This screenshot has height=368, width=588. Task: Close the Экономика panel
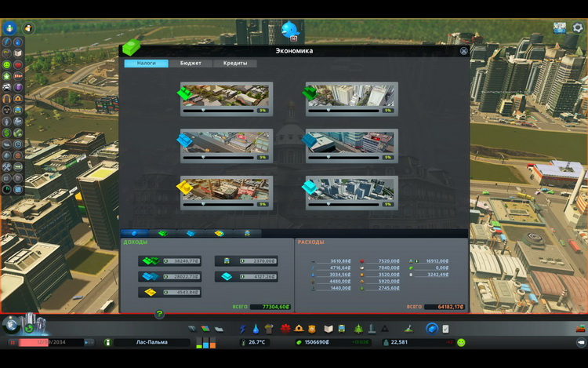pyautogui.click(x=464, y=51)
